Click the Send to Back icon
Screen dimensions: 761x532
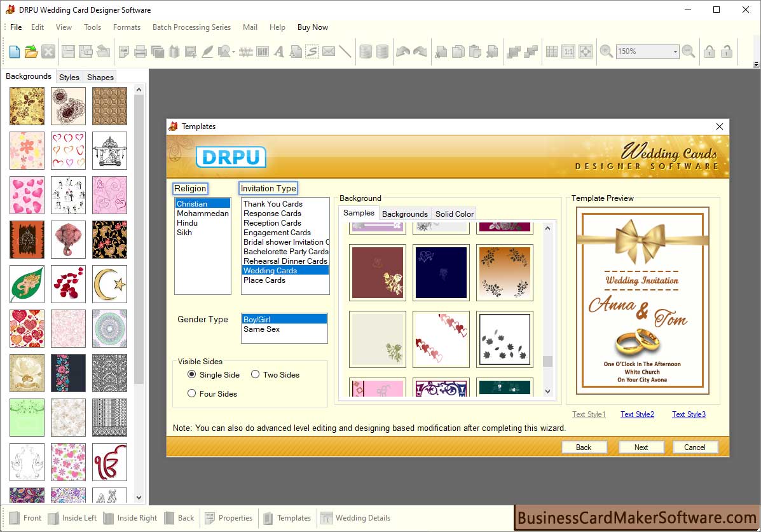pyautogui.click(x=531, y=51)
